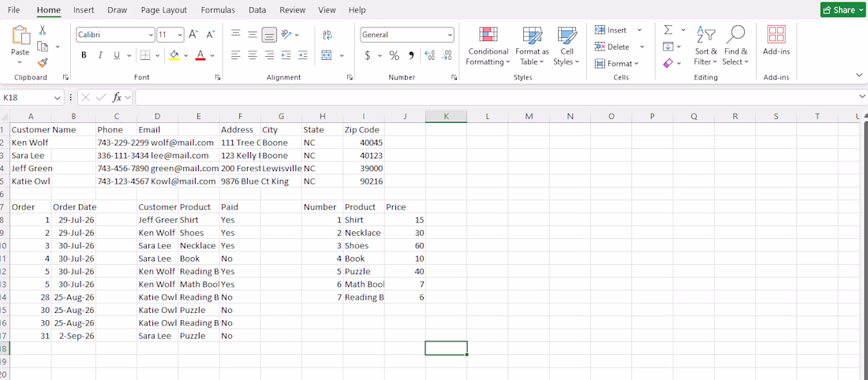Viewport: 868px width, 380px height.
Task: Apply Underline formatting
Action: coord(117,55)
